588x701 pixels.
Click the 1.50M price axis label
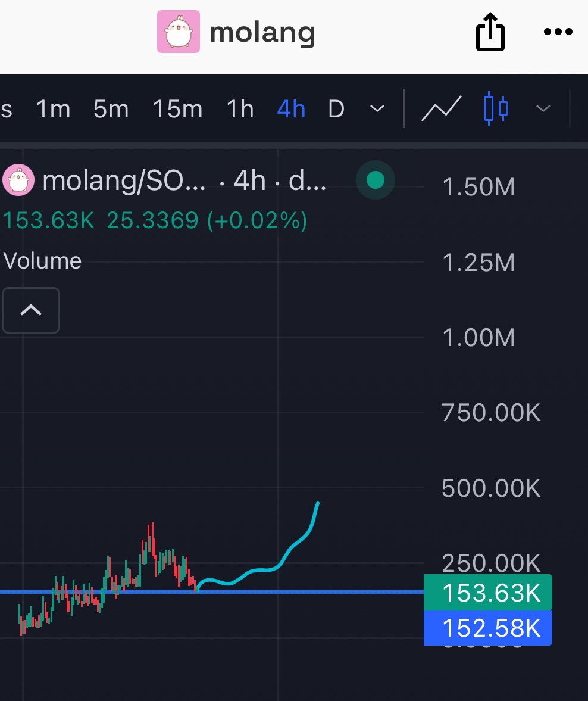click(478, 187)
